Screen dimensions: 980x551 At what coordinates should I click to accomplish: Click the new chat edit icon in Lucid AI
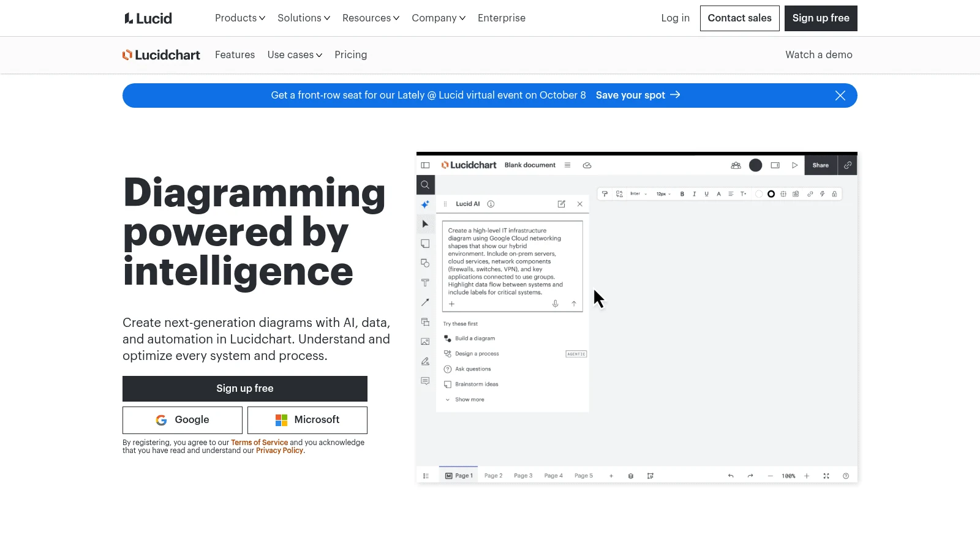coord(562,204)
